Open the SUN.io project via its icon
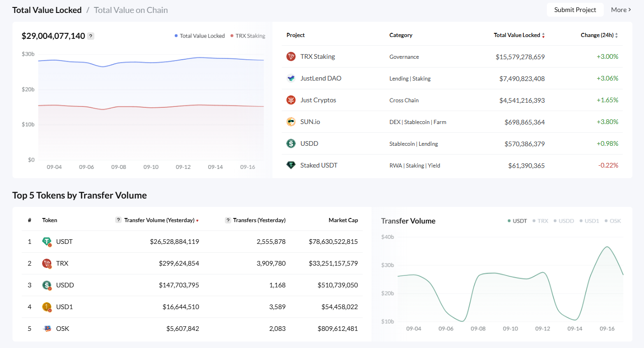Viewport: 644px width, 348px height. point(291,122)
